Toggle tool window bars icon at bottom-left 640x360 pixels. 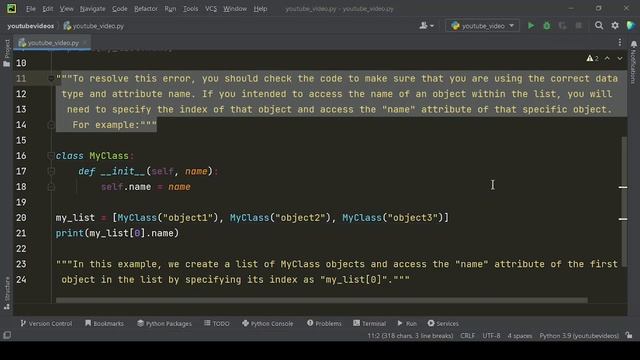tap(7, 335)
